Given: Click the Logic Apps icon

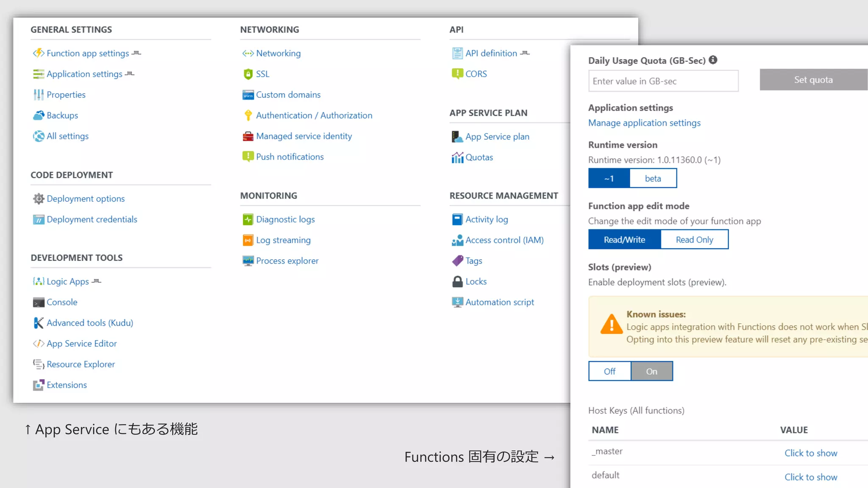Looking at the screenshot, I should click(x=39, y=281).
